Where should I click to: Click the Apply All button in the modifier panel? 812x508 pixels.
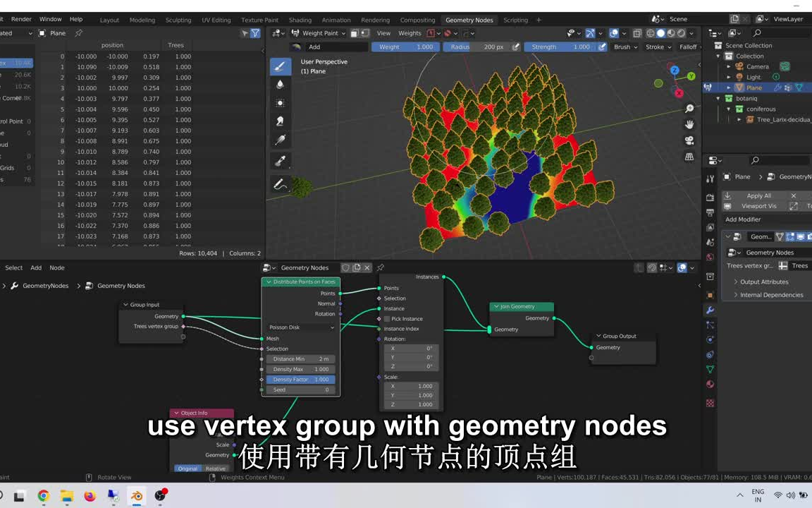coord(758,195)
